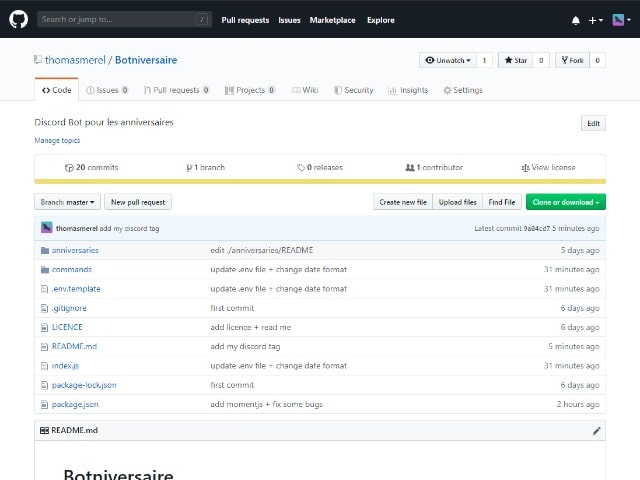Open the plus create-new dropdown
The image size is (640, 480).
[596, 20]
